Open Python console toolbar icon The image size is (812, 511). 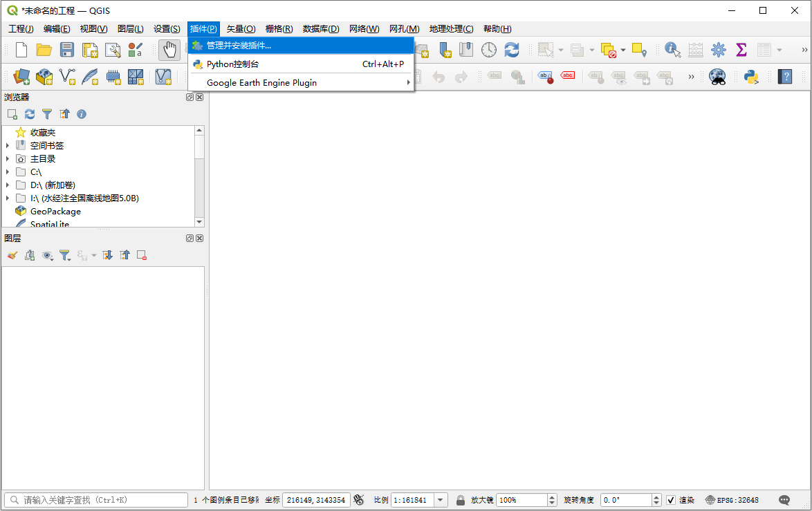pyautogui.click(x=751, y=77)
